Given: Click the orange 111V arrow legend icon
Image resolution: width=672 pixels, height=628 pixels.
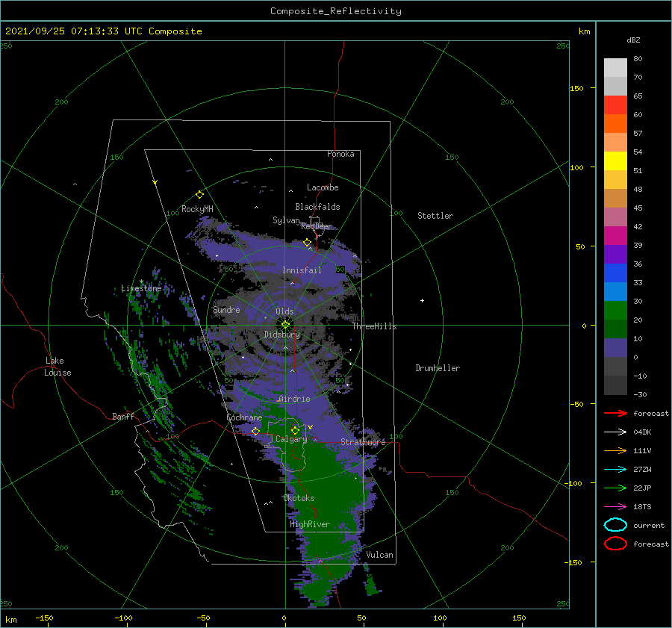Looking at the screenshot, I should (x=615, y=450).
